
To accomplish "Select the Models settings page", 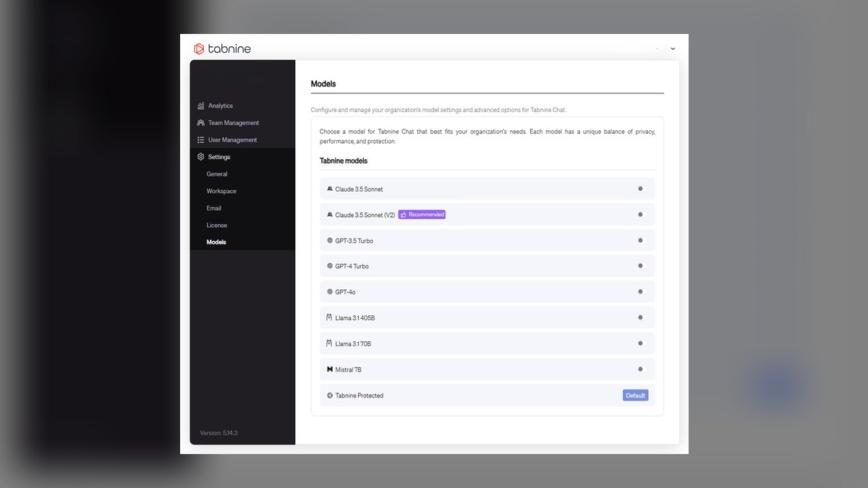I will pyautogui.click(x=216, y=242).
